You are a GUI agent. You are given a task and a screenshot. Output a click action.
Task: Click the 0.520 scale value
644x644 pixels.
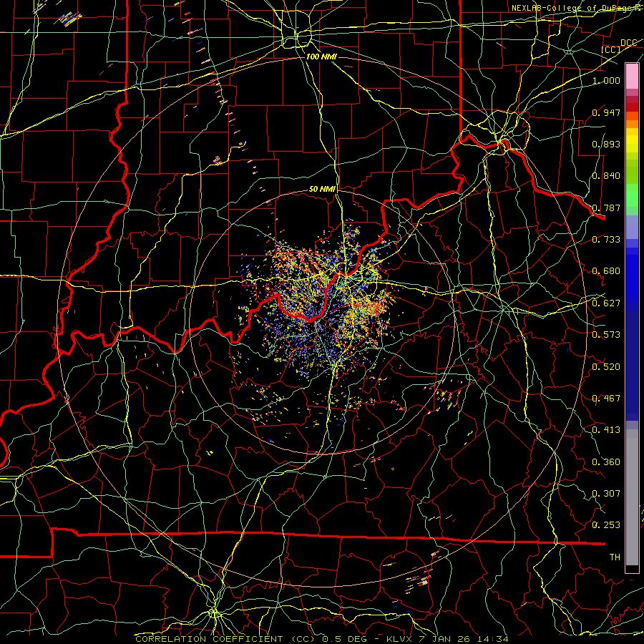coord(606,367)
